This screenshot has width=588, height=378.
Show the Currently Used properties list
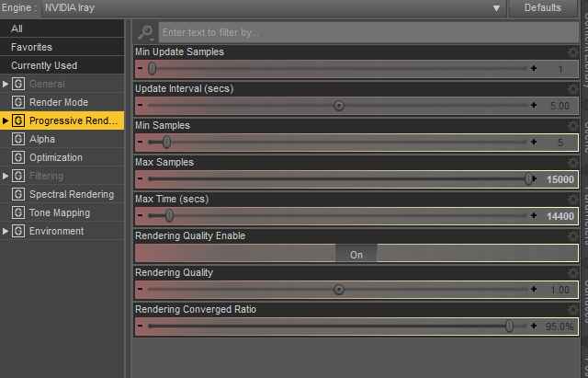tap(44, 65)
